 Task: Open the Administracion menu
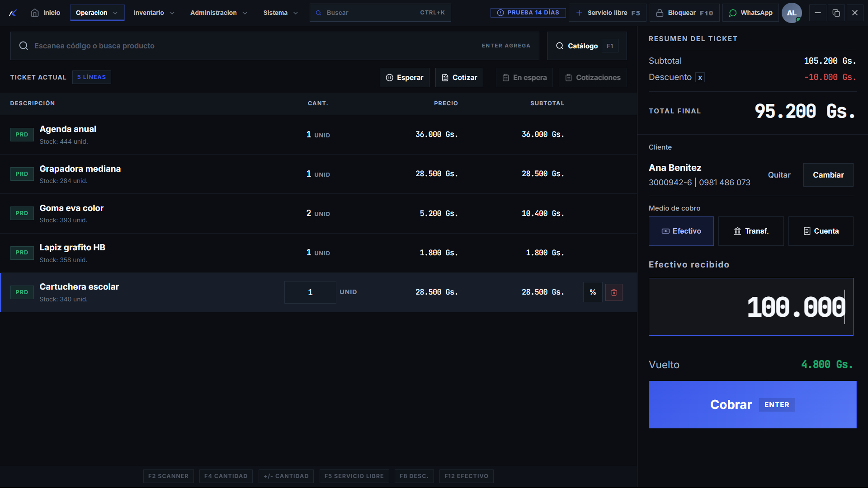(x=219, y=13)
